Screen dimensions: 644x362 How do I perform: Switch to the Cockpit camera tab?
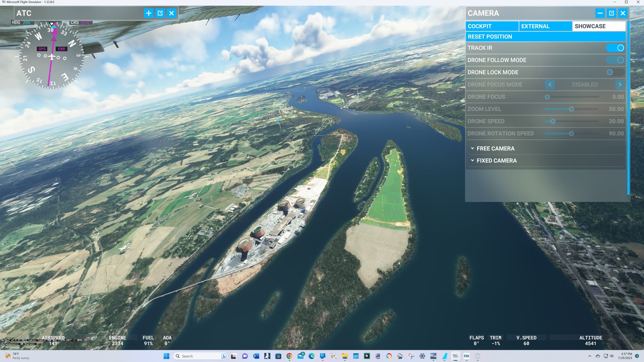point(492,26)
